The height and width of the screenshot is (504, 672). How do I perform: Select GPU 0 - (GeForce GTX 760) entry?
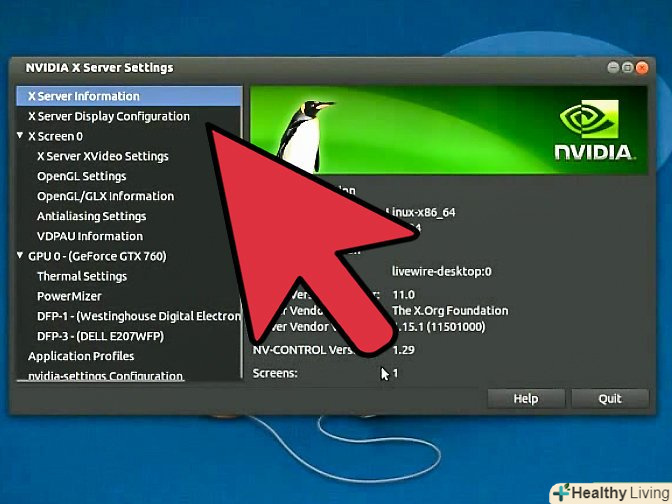(97, 256)
